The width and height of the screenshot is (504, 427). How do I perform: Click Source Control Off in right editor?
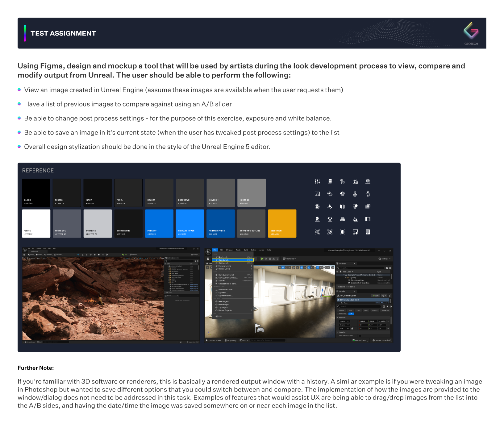tap(382, 341)
